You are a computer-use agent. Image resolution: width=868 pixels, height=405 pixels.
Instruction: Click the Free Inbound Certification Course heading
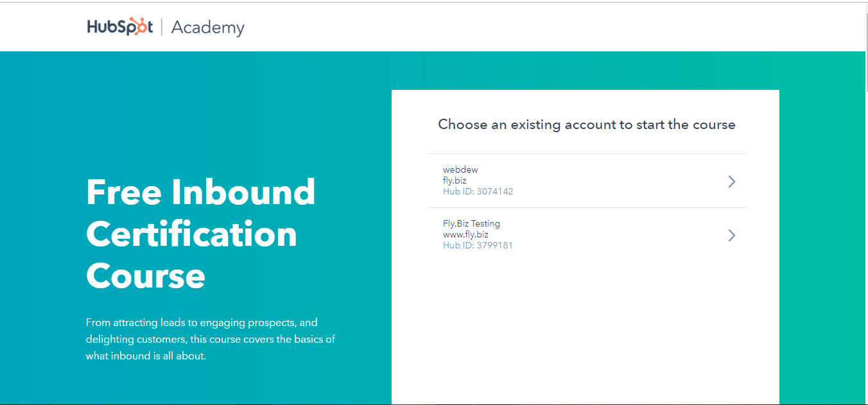click(x=200, y=193)
